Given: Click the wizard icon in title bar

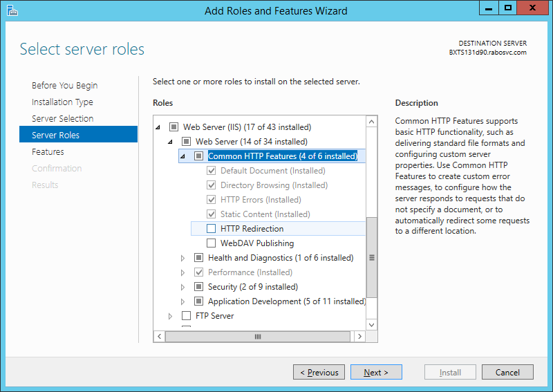Looking at the screenshot, I should (12, 10).
